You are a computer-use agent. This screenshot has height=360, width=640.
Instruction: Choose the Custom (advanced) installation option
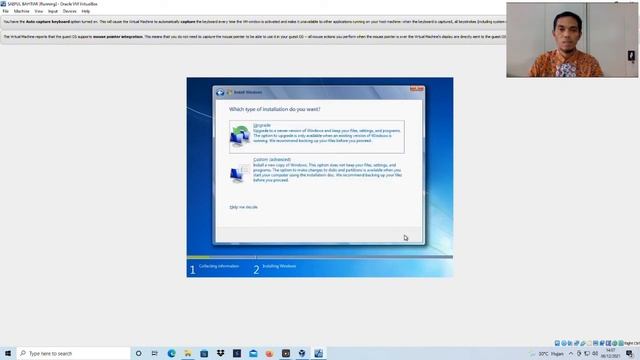pos(317,171)
